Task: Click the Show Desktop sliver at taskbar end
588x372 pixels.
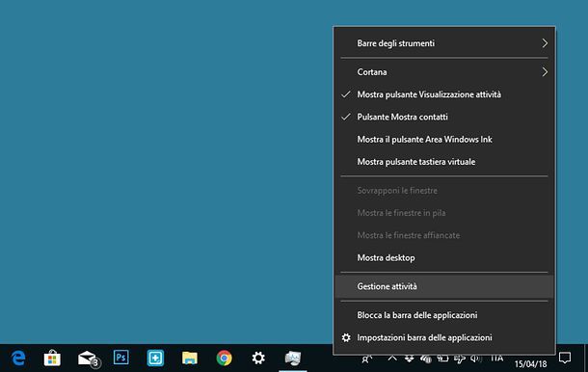Action: click(x=586, y=359)
